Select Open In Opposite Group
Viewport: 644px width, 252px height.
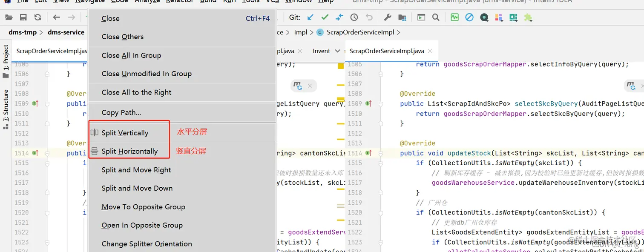click(x=182, y=225)
